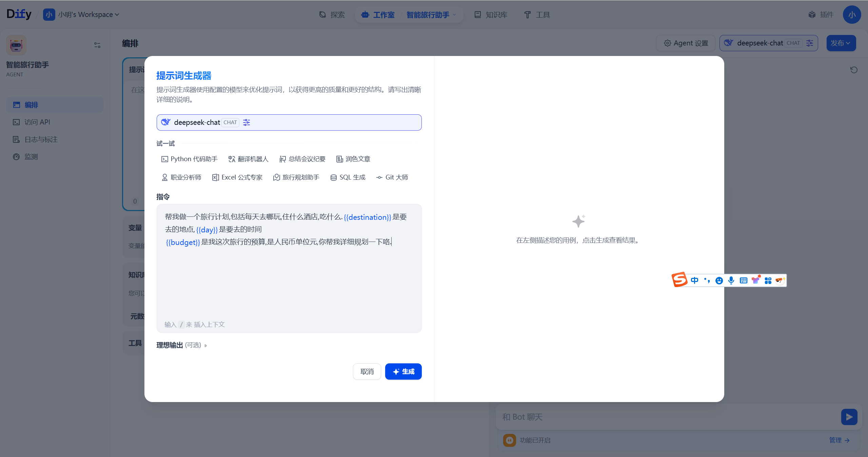Toggle Sogou punctuation mode button
868x457 pixels.
coord(707,280)
